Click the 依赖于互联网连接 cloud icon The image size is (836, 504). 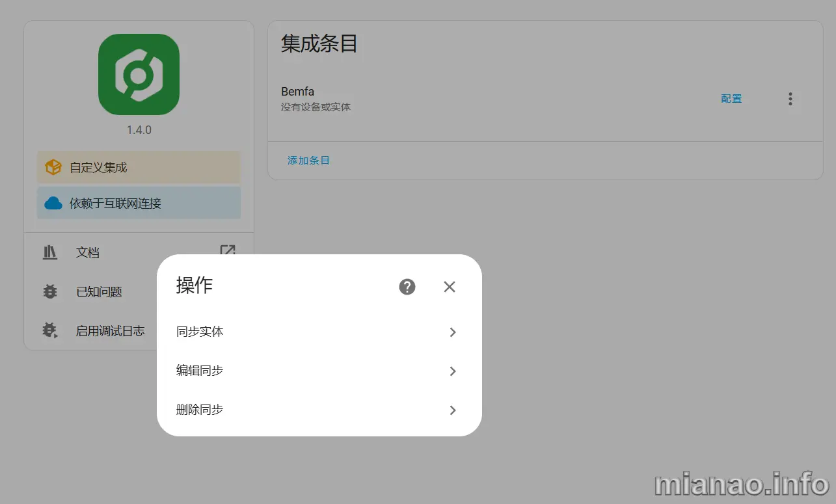[x=53, y=204]
